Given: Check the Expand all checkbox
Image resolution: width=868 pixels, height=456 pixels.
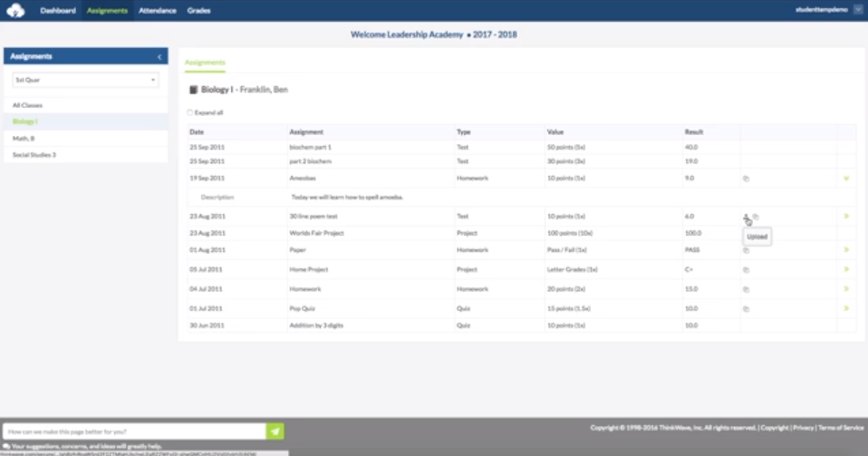Looking at the screenshot, I should (190, 112).
